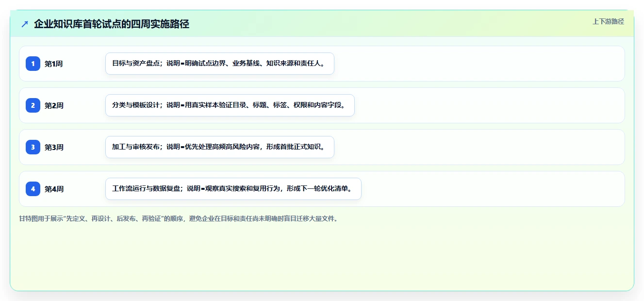Click the step 1 number badge
The image size is (644, 301).
click(x=33, y=64)
